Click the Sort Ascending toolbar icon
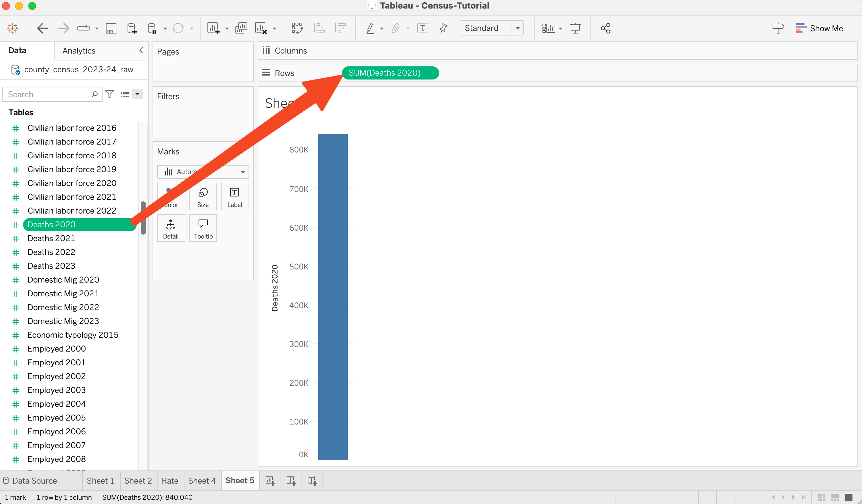This screenshot has height=504, width=862. pos(319,28)
